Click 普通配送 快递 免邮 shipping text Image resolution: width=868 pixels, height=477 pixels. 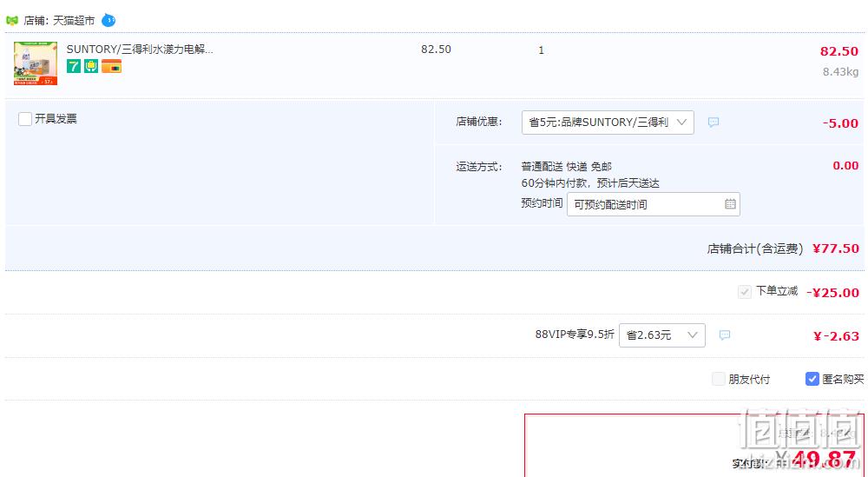click(566, 166)
